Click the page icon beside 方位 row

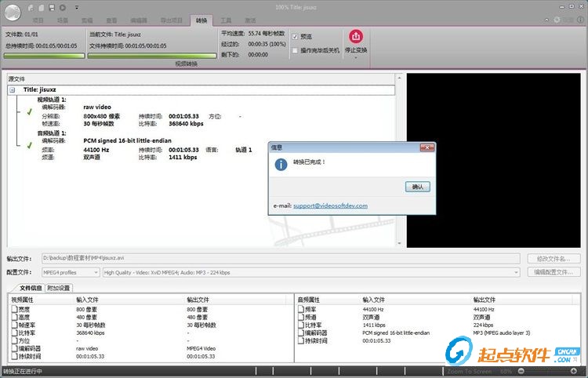click(x=14, y=341)
